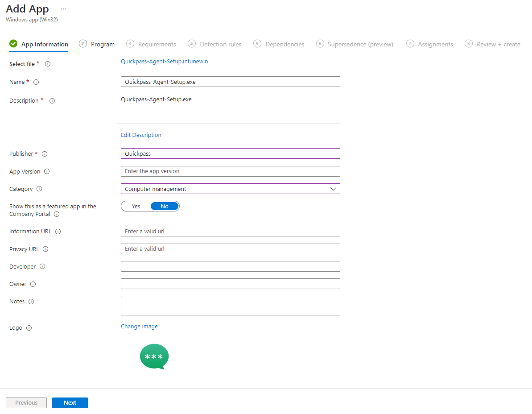
Task: Click the Developer input field
Action: 231,266
